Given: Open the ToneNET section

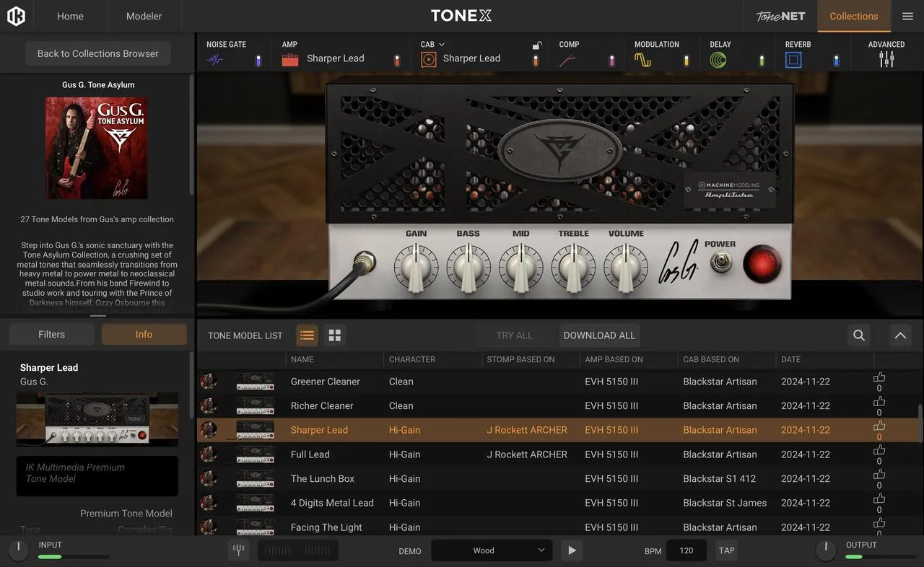Looking at the screenshot, I should pos(780,16).
